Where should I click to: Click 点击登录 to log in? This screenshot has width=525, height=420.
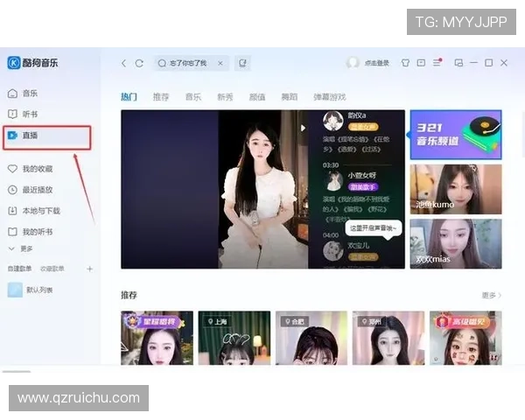[376, 63]
